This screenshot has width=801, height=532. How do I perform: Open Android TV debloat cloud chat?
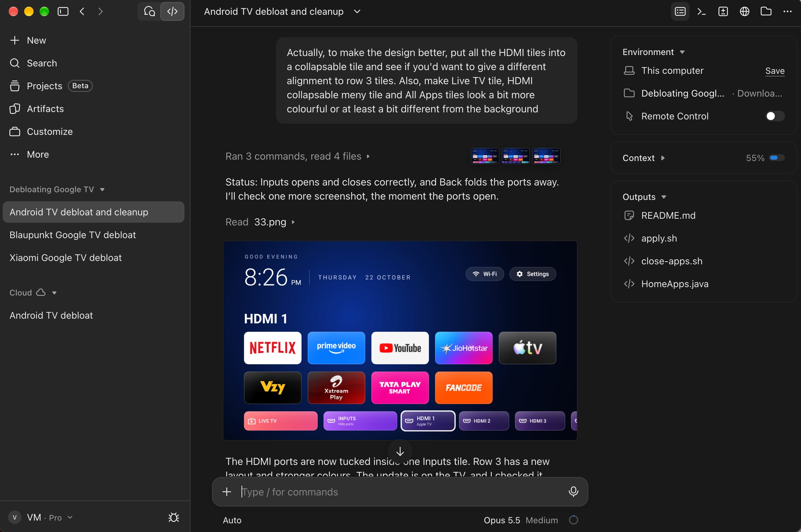[x=93, y=315]
